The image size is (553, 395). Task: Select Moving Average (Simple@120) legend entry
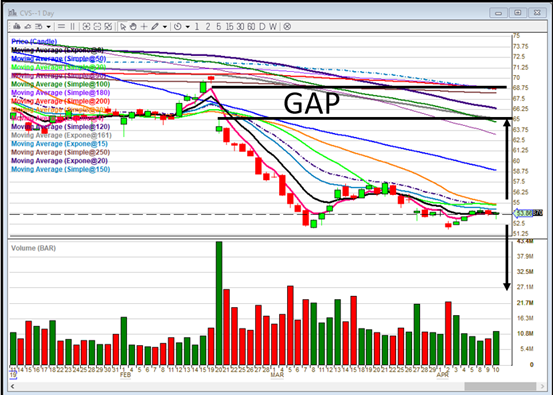[61, 127]
